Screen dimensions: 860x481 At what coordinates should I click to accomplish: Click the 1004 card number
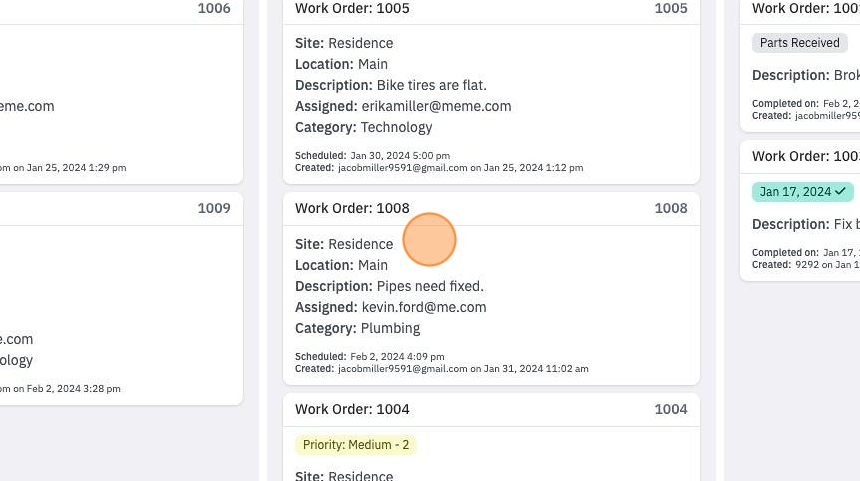click(671, 409)
